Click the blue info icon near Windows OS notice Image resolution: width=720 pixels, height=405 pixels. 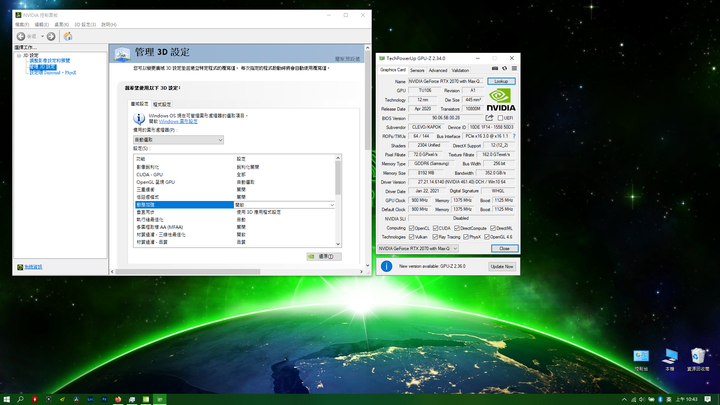(x=139, y=118)
